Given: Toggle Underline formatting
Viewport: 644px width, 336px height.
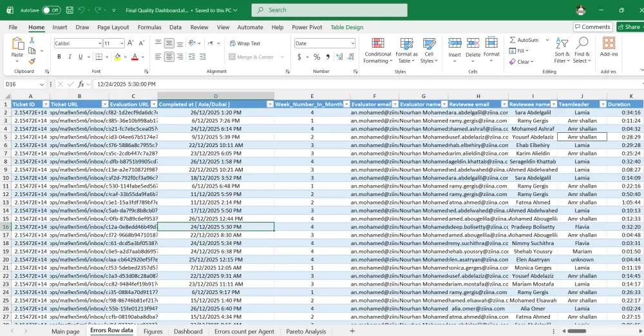Looking at the screenshot, I should (80, 57).
